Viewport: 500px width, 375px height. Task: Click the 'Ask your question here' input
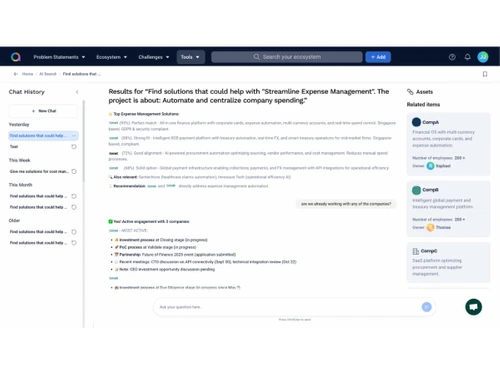point(288,307)
